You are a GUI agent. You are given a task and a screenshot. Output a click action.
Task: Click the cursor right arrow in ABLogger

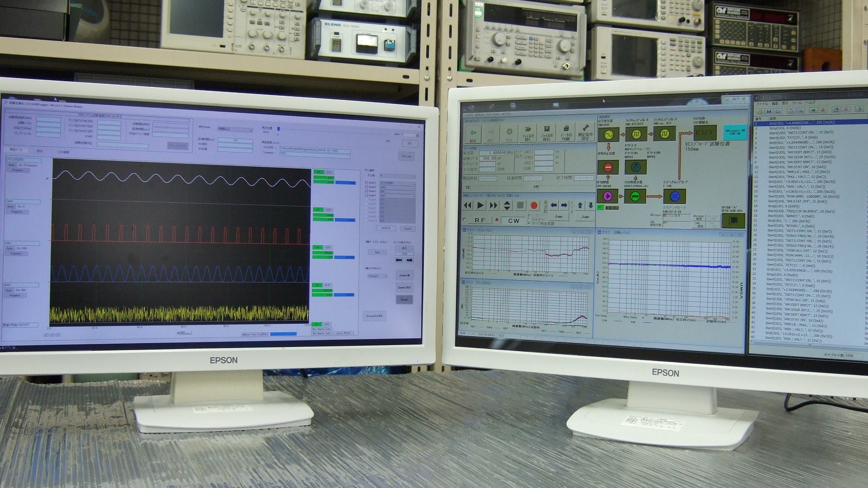pyautogui.click(x=409, y=260)
